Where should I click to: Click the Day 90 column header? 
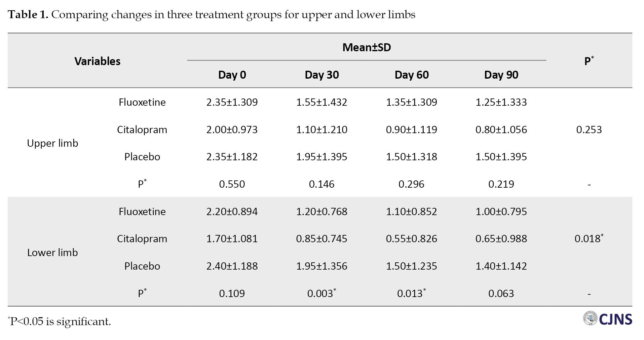click(501, 75)
